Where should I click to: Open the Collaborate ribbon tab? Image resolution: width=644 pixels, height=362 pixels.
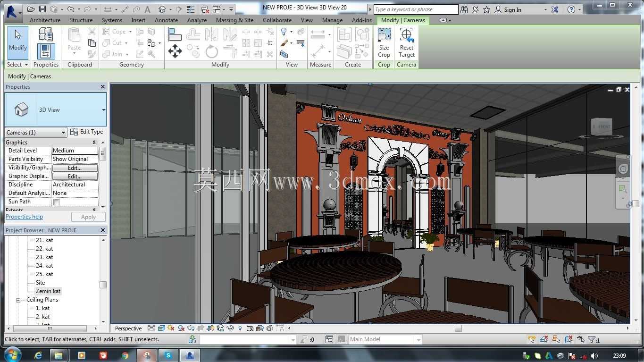point(277,20)
